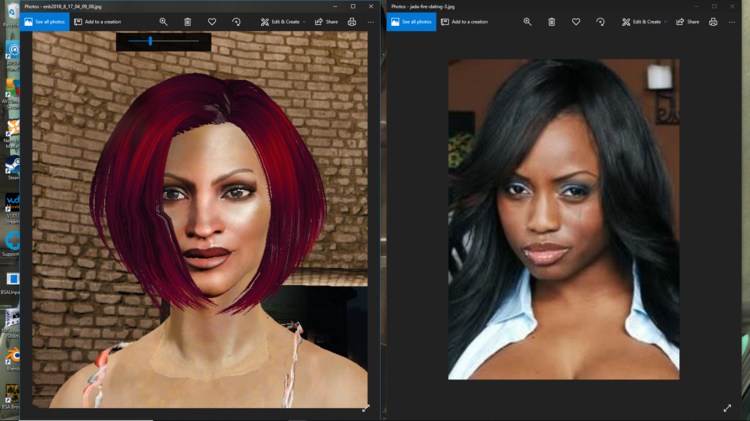Click the zoom magnifier in right window
750x421 pixels.
click(x=527, y=22)
